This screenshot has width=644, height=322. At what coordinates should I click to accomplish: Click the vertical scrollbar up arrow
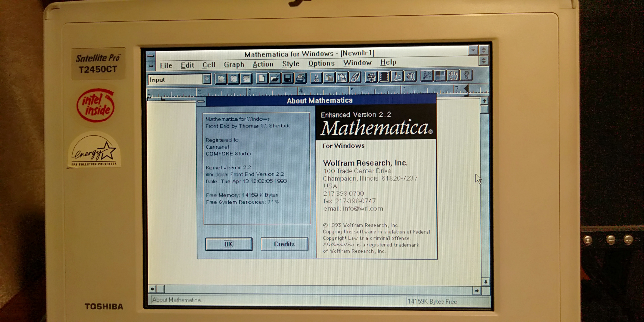tap(484, 101)
